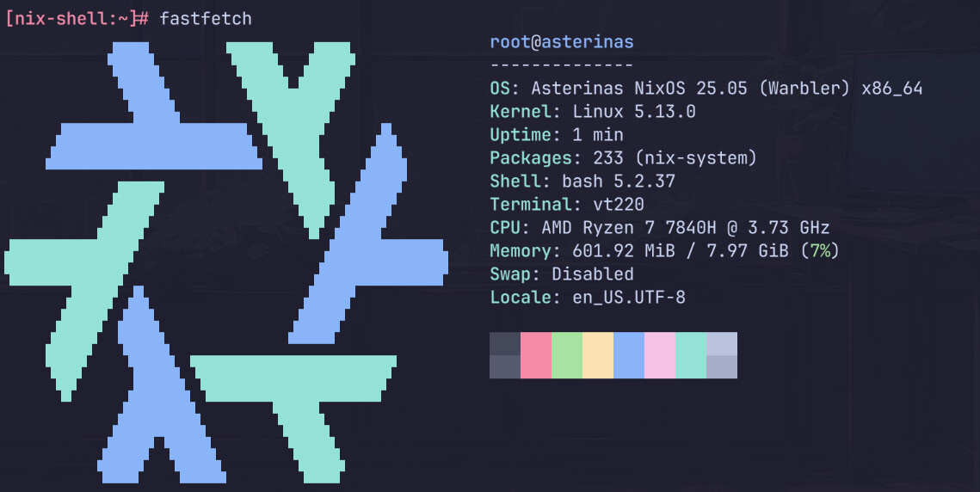980x492 pixels.
Task: Click the [nix-shell:~]# prompt text
Action: (x=77, y=18)
